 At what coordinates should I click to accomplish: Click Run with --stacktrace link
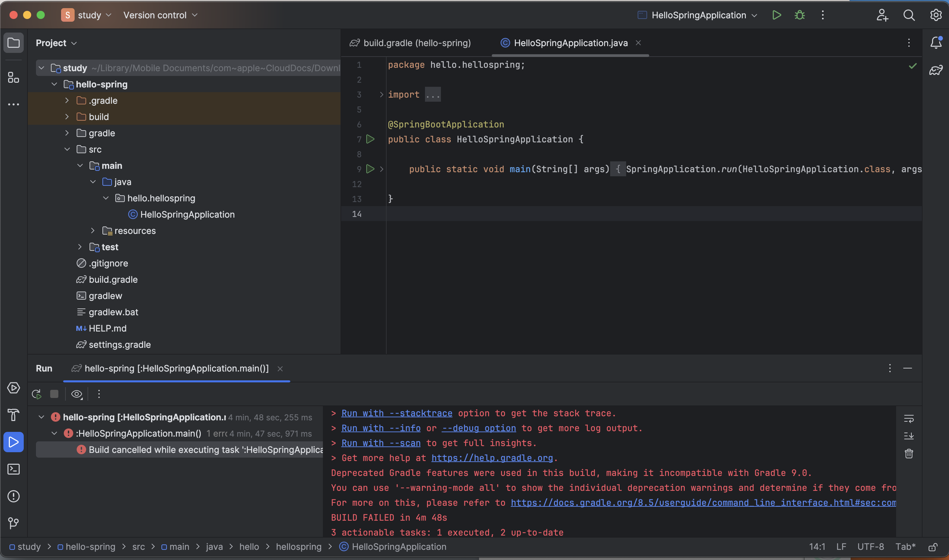(x=397, y=413)
